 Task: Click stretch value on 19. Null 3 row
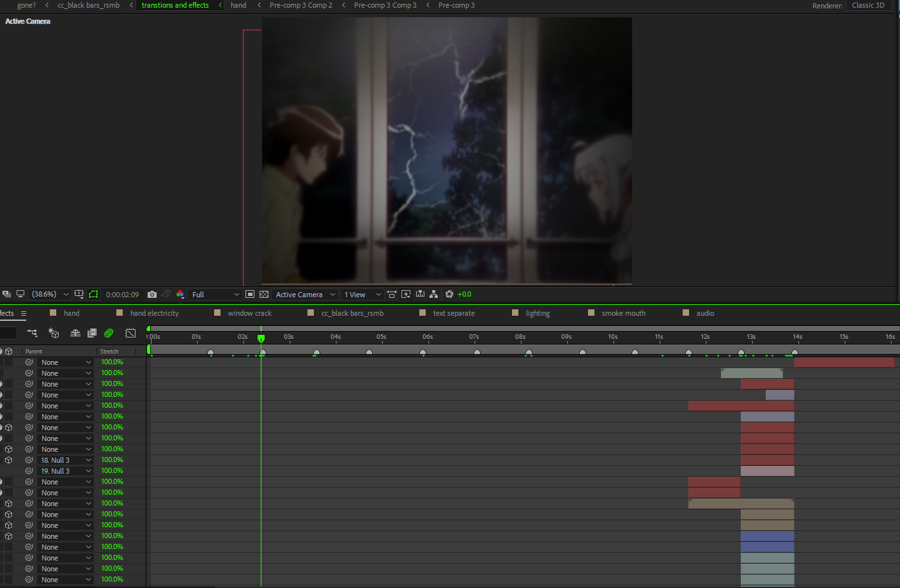tap(112, 471)
